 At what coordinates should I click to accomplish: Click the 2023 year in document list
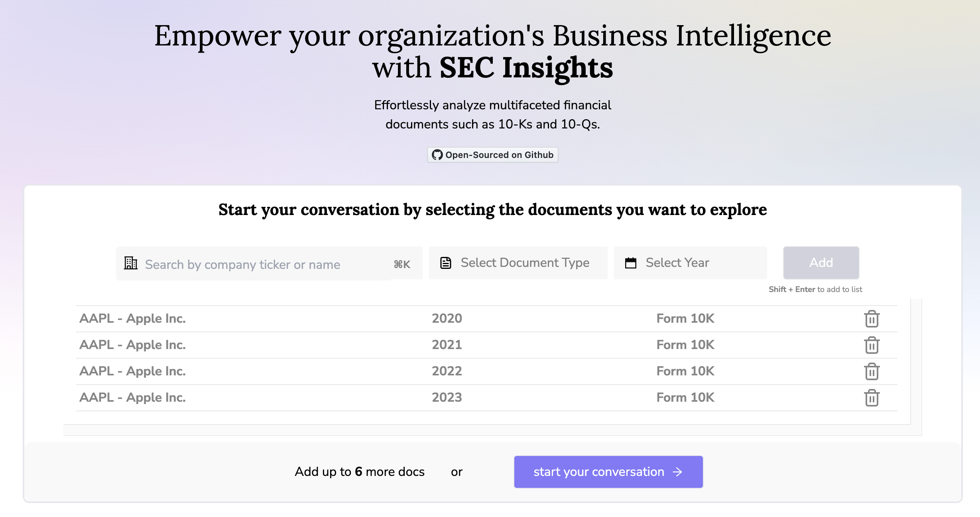447,397
